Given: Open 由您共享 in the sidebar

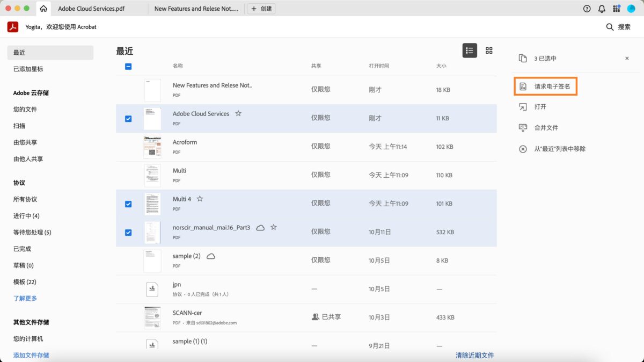Looking at the screenshot, I should (x=25, y=142).
